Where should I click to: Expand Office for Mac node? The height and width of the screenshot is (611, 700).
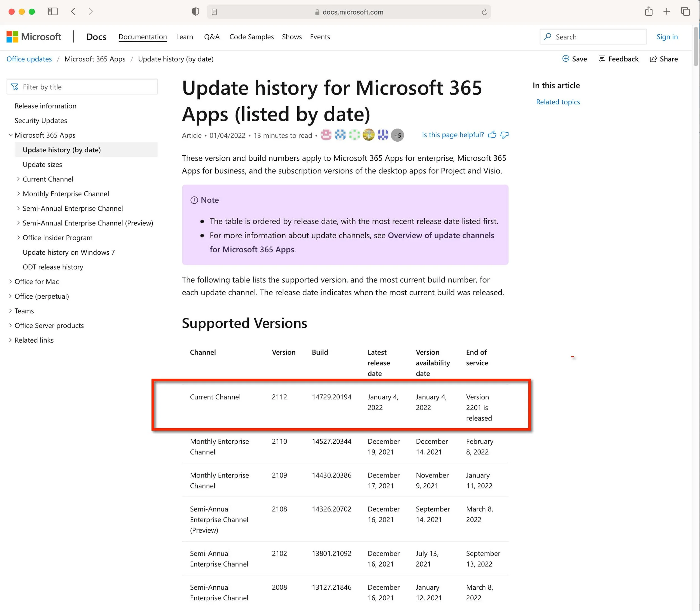[x=11, y=282]
